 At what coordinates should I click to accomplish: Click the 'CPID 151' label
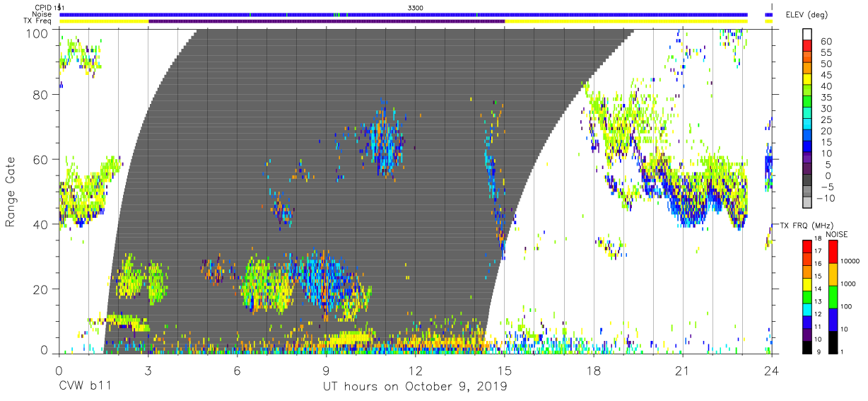[49, 7]
